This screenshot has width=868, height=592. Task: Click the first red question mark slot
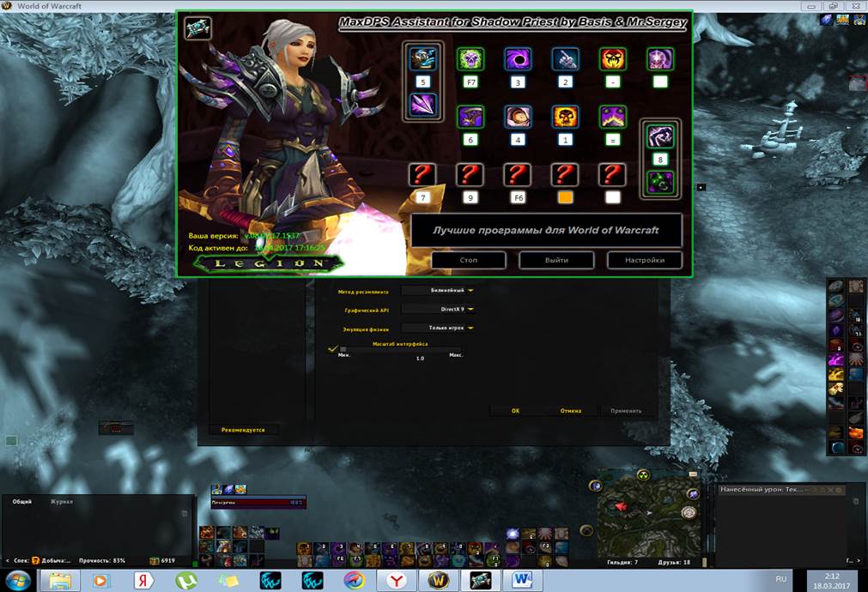coord(422,174)
